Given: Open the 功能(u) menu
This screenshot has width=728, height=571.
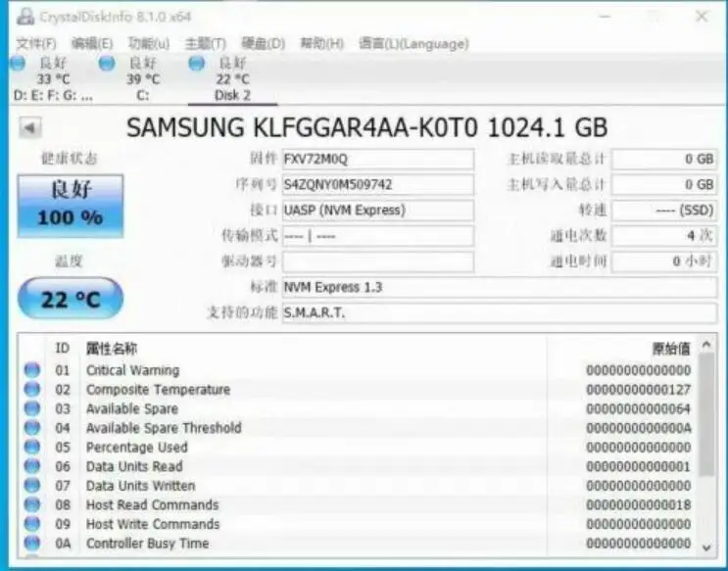Looking at the screenshot, I should (149, 44).
